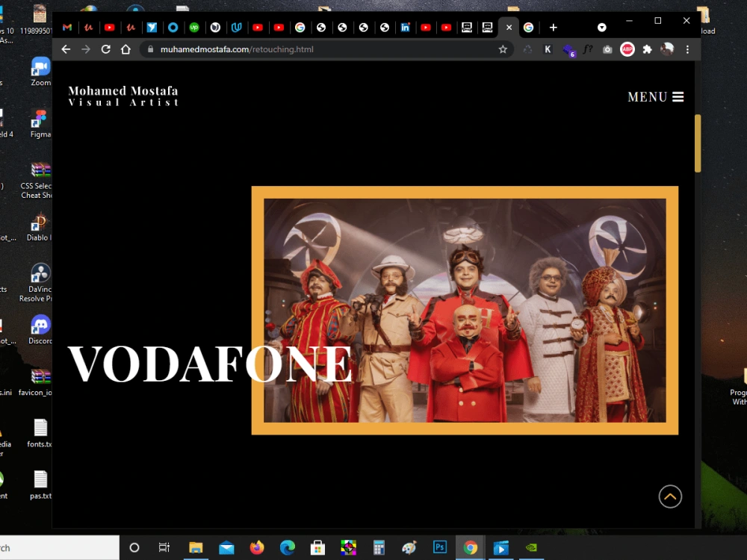The image size is (747, 560).
Task: Select the CSS Selector Cheat Sheet archive
Action: pos(37,181)
